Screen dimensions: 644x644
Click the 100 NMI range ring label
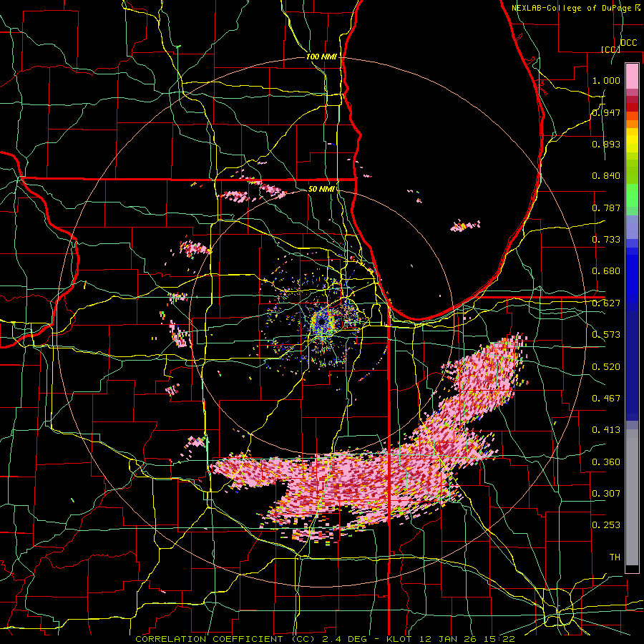coord(321,57)
